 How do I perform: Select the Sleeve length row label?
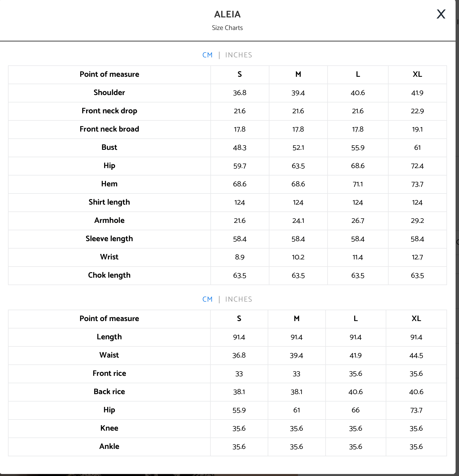(x=109, y=239)
